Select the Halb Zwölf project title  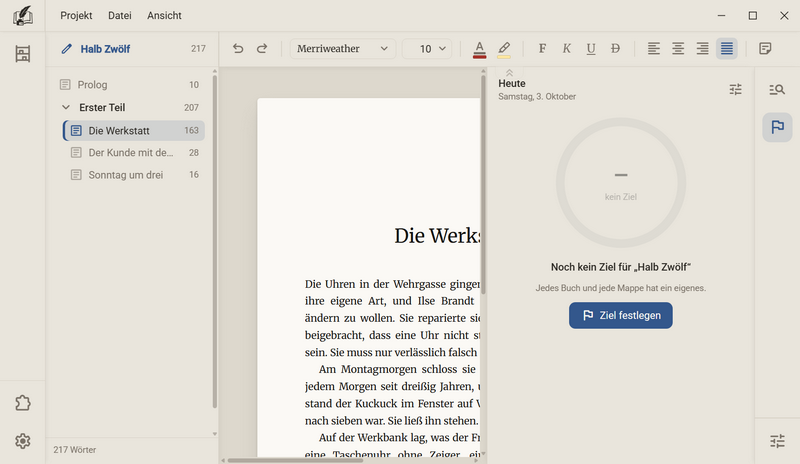tap(105, 49)
